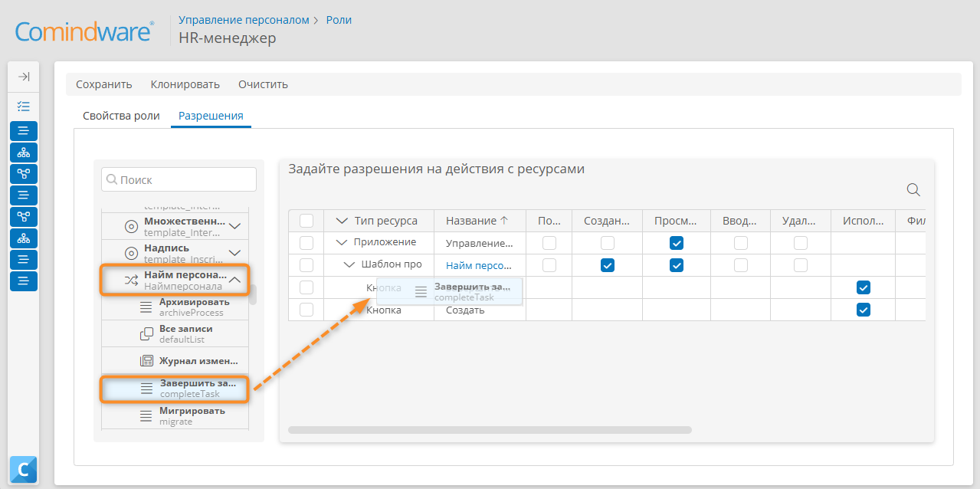
Task: Click the stacked-squares icon beside Все записи
Action: pyautogui.click(x=146, y=334)
